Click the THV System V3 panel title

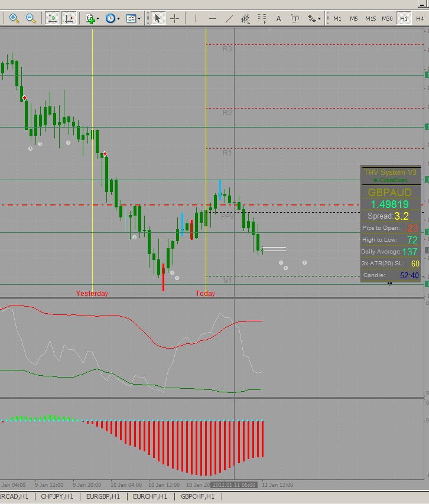(390, 173)
